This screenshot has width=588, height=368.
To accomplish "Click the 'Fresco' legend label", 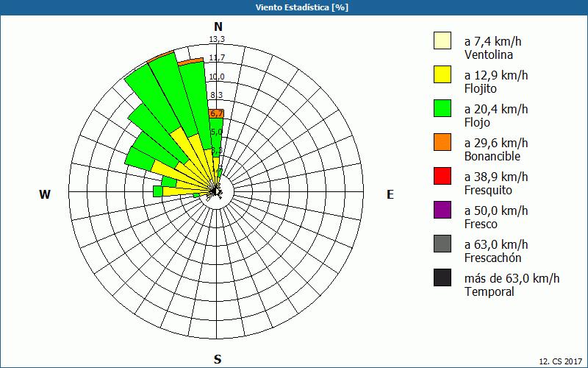I will point(481,224).
